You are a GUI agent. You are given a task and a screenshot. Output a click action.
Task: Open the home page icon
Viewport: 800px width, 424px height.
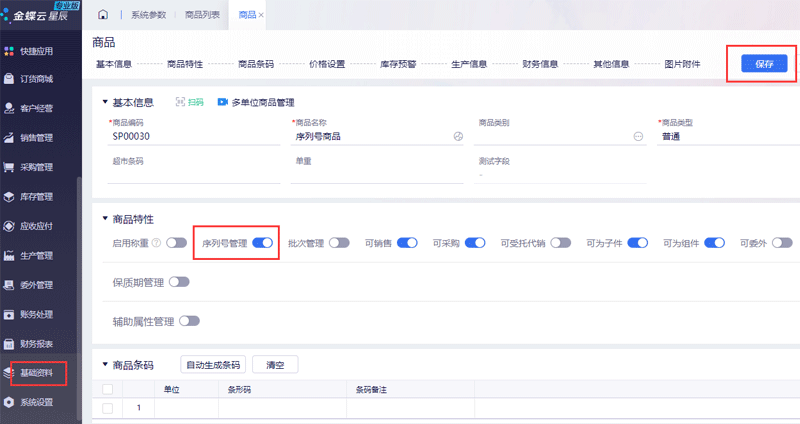point(103,15)
